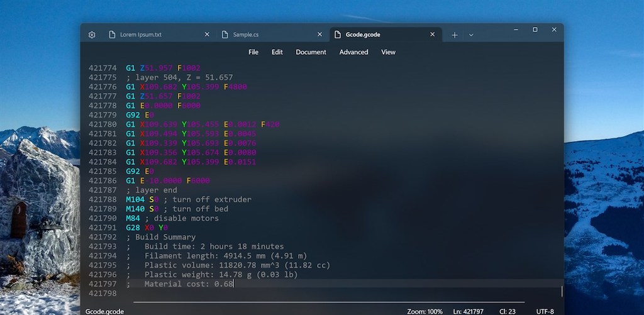The image size is (644, 315).
Task: Close the Lorem Ipsum.txt tab
Action: click(x=207, y=35)
